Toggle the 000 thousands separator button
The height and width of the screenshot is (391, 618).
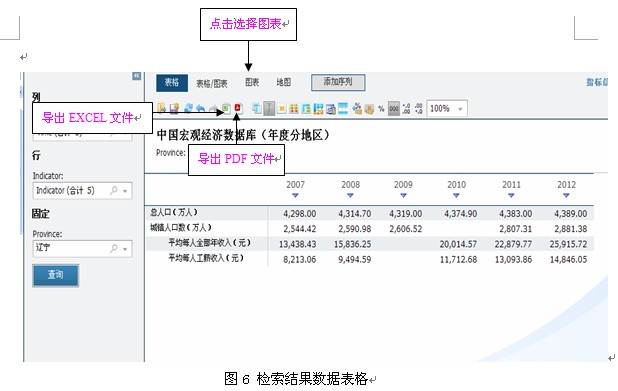pyautogui.click(x=394, y=108)
